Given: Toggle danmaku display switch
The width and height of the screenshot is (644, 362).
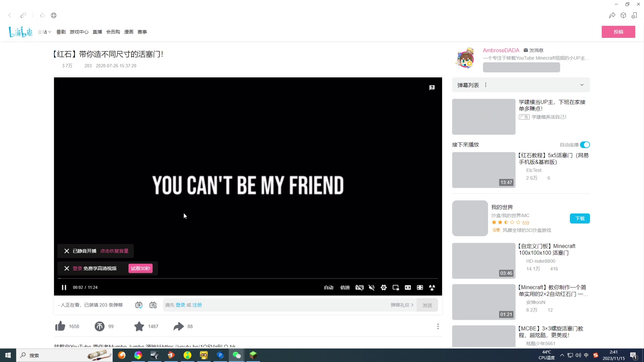Looking at the screenshot, I should (139, 305).
